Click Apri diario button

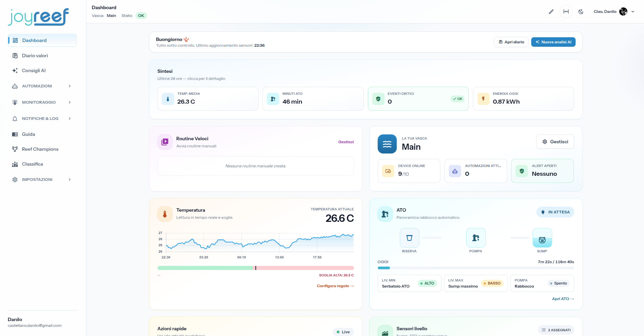pos(511,42)
